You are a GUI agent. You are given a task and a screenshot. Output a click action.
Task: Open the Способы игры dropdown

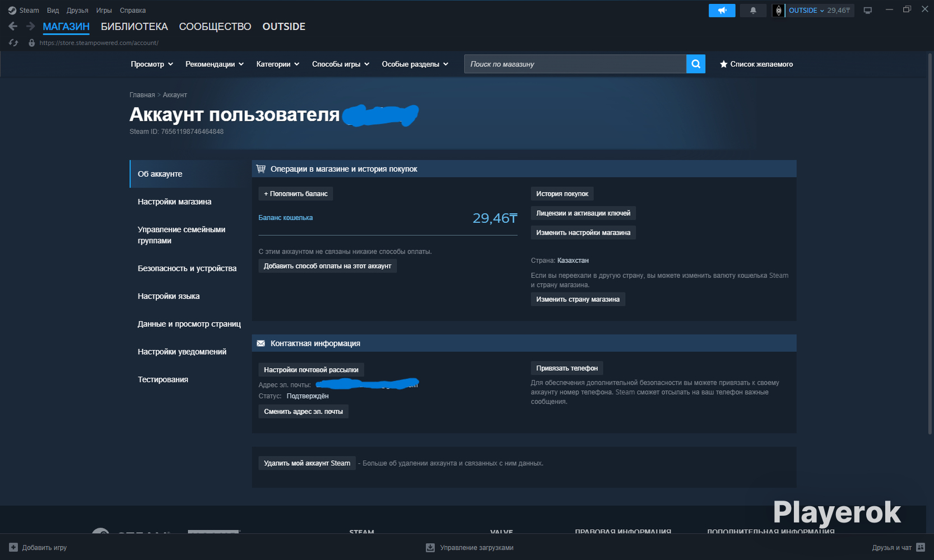pos(341,64)
